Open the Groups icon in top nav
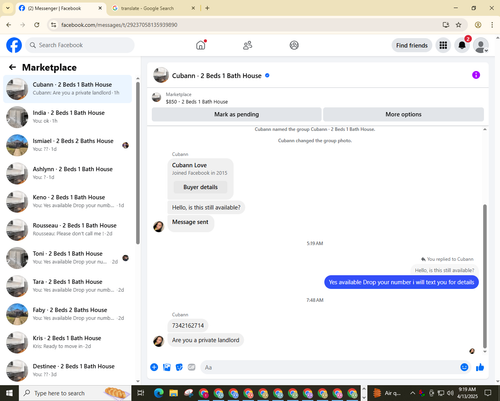The width and height of the screenshot is (500, 401). pyautogui.click(x=294, y=45)
